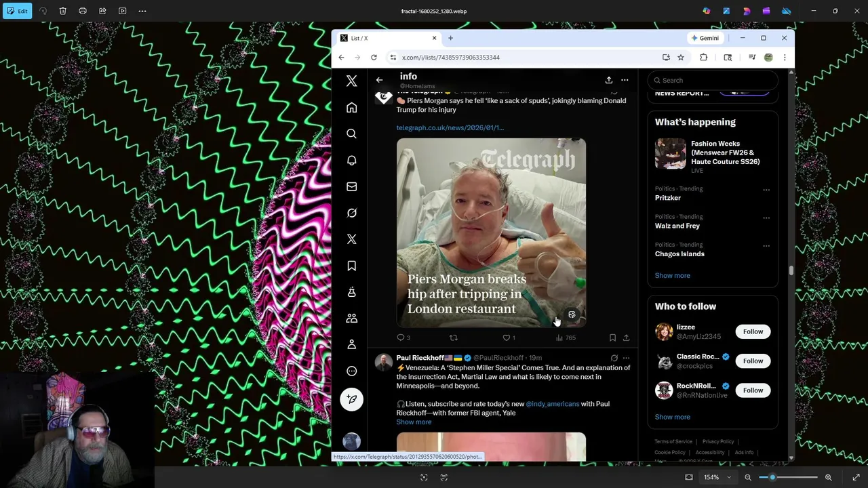The image size is (868, 488).
Task: Delete the photo with the trash icon
Action: 63,11
